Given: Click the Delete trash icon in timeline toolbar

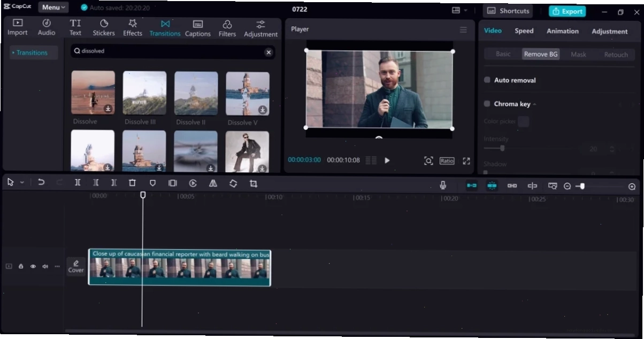Looking at the screenshot, I should pos(132,183).
